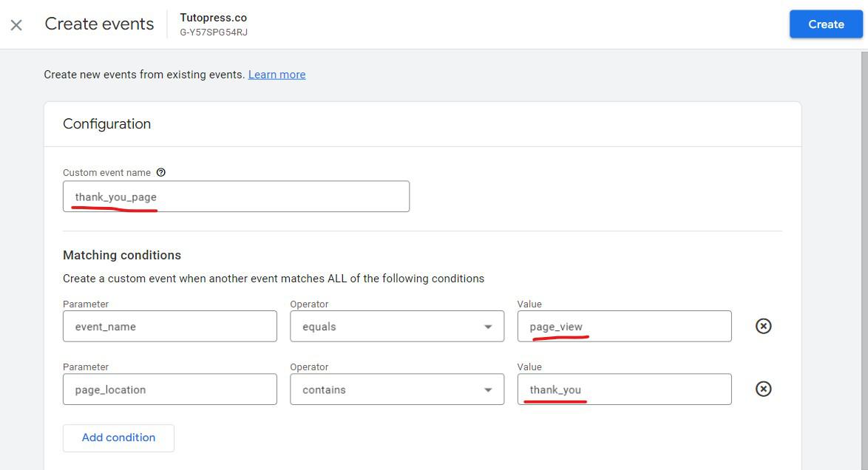Click the page_location parameter field
Viewport: 868px width, 470px height.
click(x=169, y=389)
